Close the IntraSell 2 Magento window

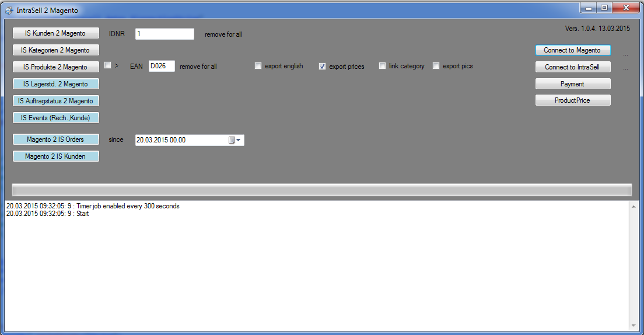coord(626,8)
